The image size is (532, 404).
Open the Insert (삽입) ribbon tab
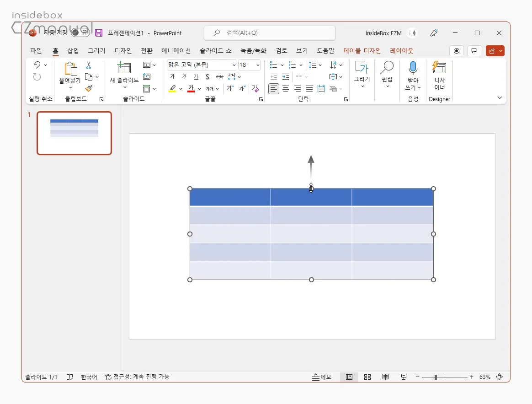[73, 51]
